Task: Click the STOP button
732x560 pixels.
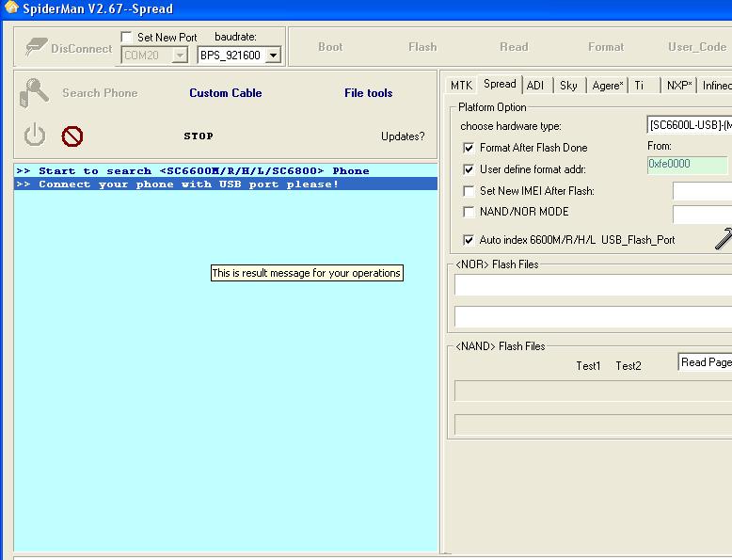Action: 199,136
